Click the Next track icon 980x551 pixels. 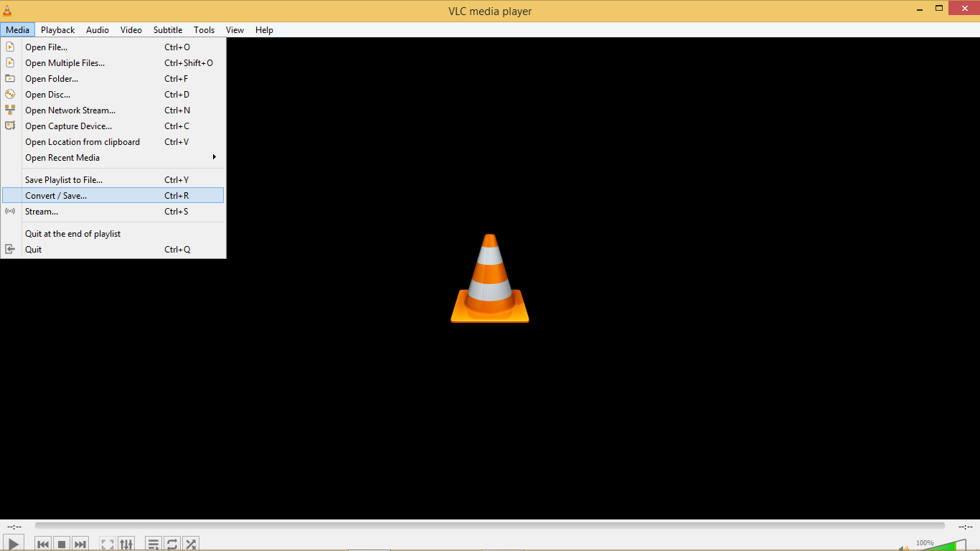coord(80,544)
